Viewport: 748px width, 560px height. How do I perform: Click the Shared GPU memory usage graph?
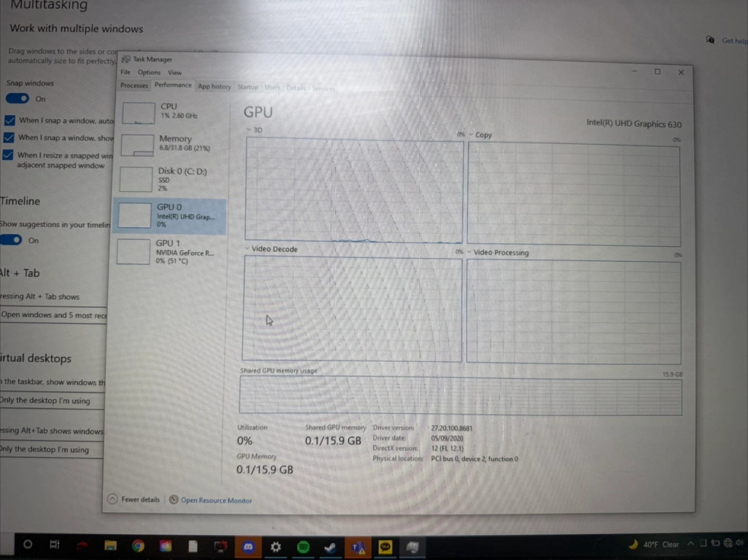point(460,396)
